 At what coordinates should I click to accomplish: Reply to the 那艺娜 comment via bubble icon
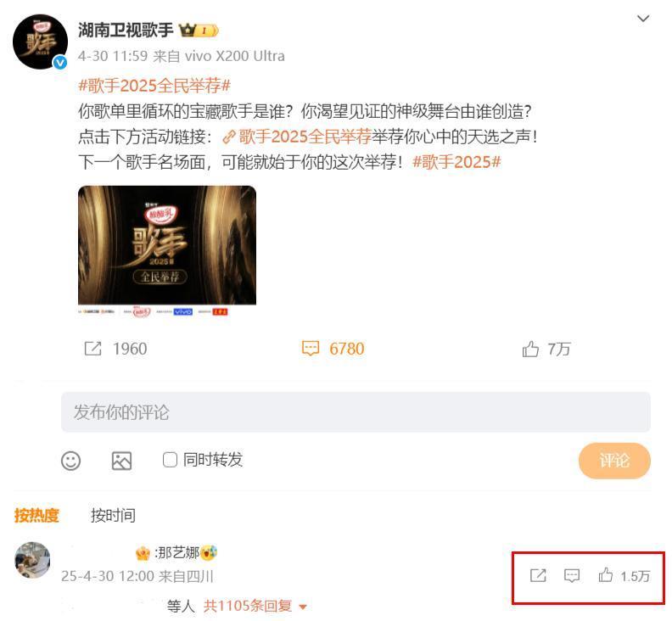tap(572, 575)
